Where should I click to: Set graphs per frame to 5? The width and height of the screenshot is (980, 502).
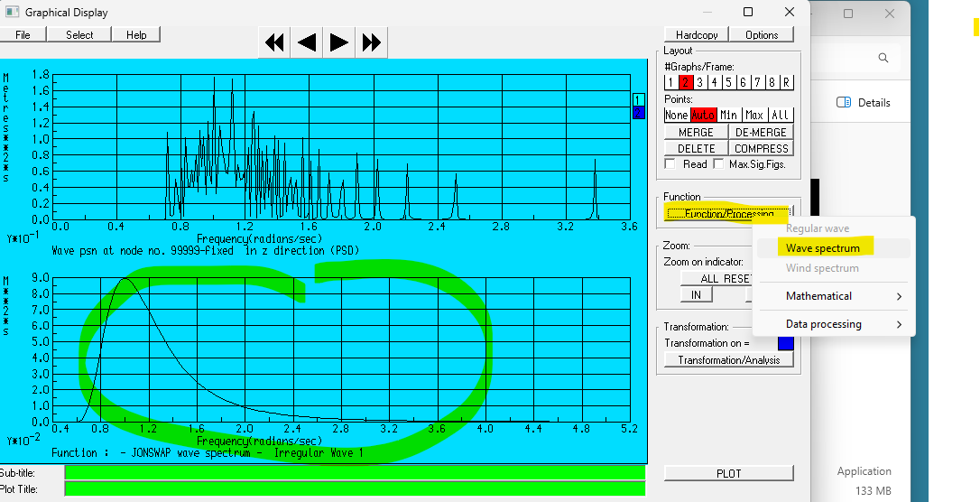tap(728, 82)
